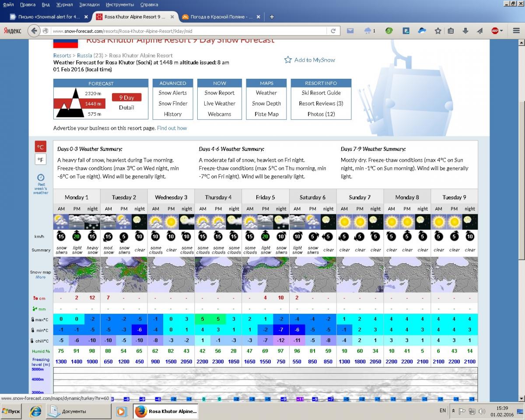
Task: Open the Friday 5 snow map thumbnail
Action: click(265, 275)
